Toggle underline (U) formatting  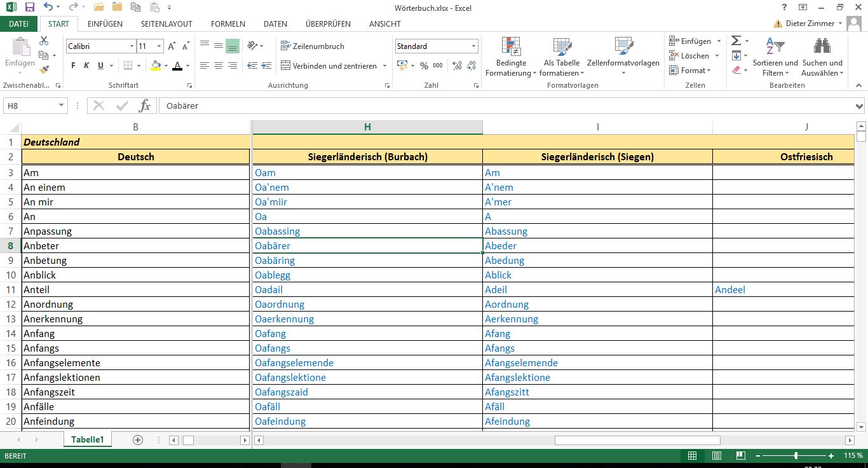click(x=100, y=65)
